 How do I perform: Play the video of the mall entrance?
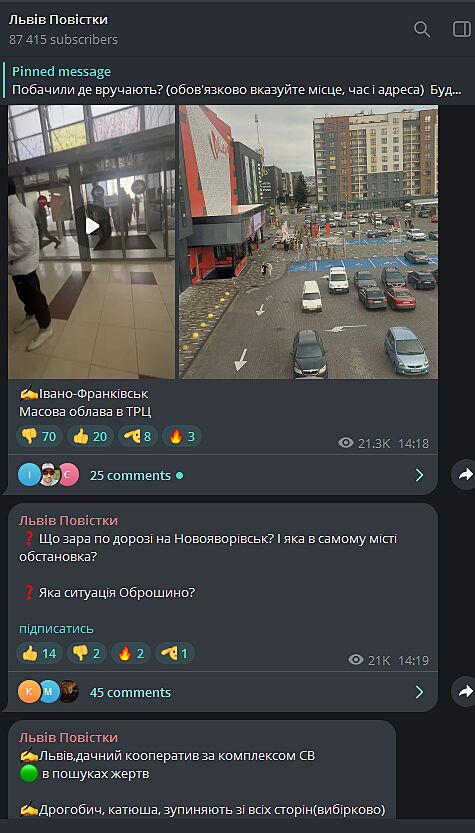(92, 226)
